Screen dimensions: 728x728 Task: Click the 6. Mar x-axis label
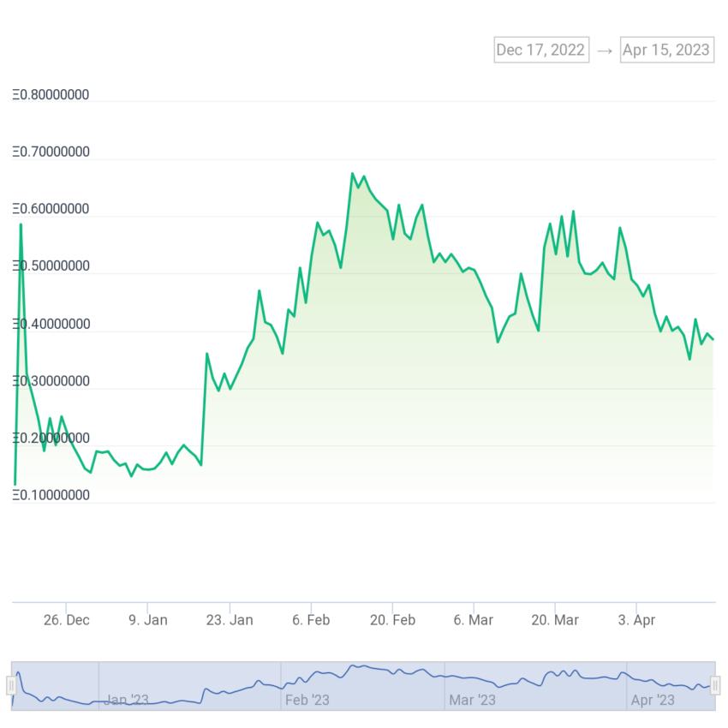(x=474, y=620)
